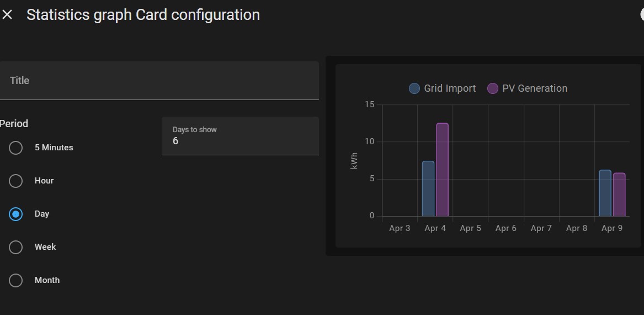Screen dimensions: 644x315
Task: Select the 5 Minutes period option
Action: click(16, 148)
